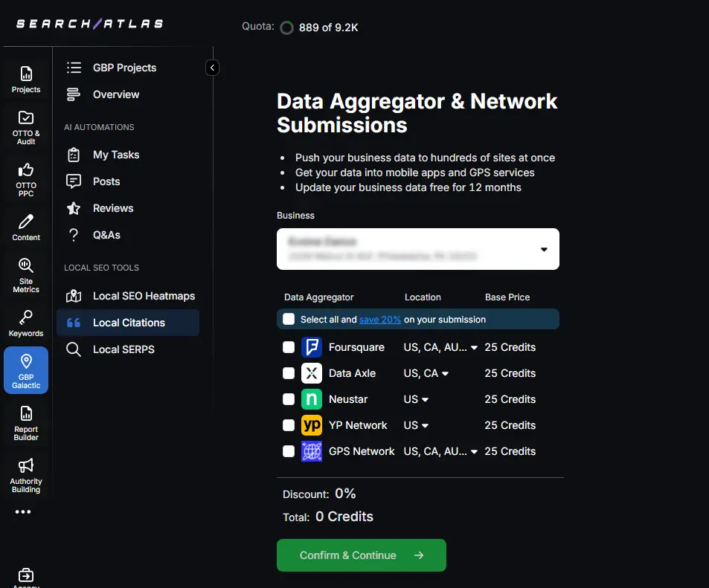Screen dimensions: 709x588
Task: Follow the save 20% link
Action: (x=380, y=319)
